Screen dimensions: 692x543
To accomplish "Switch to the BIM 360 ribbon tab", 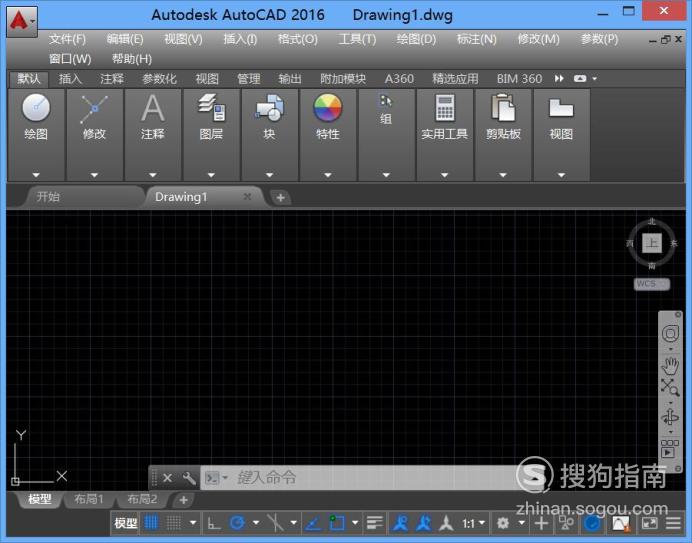I will tap(519, 79).
